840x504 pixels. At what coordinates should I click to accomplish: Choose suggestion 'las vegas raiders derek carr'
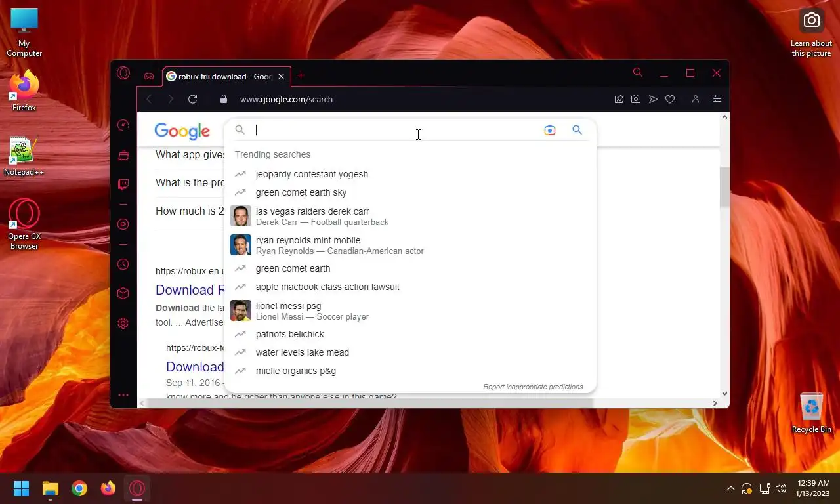point(410,216)
